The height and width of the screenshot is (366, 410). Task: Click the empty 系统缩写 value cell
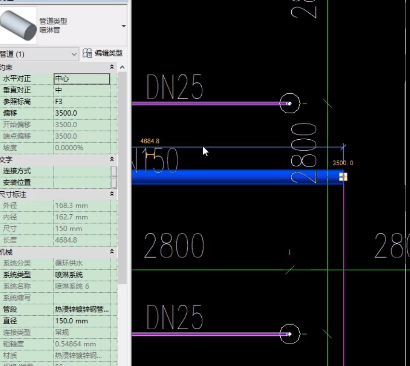pyautogui.click(x=82, y=298)
